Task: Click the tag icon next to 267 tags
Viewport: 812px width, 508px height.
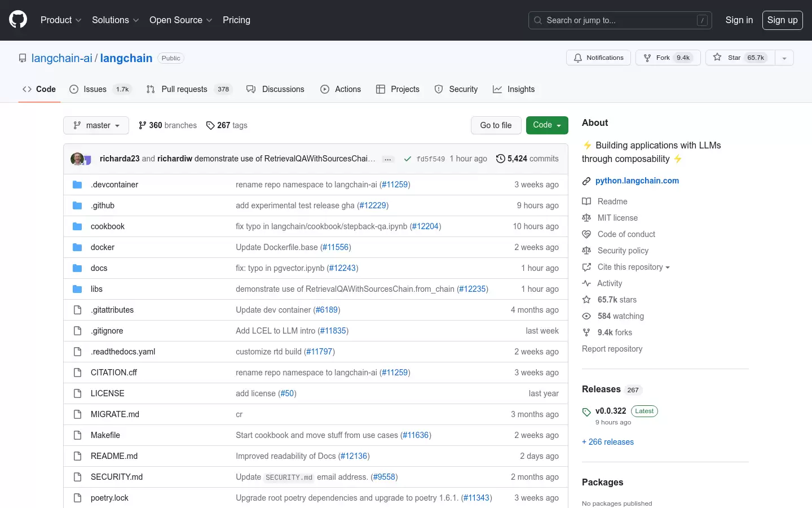Action: click(210, 125)
